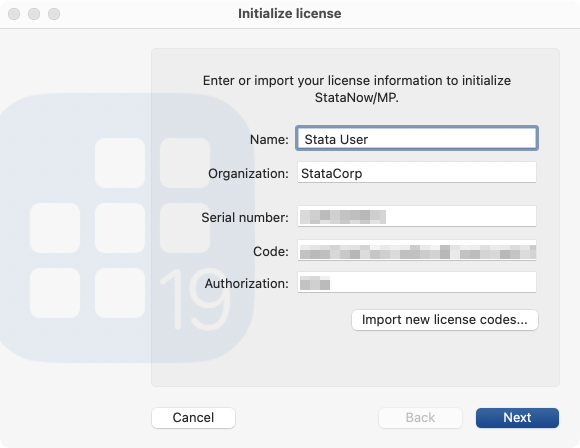Click inside the Code input field

point(417,250)
